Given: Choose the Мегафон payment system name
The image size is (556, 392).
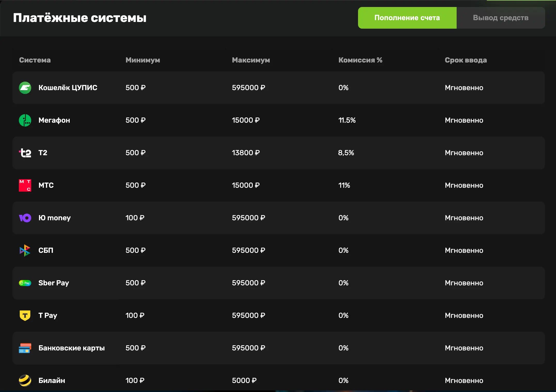Looking at the screenshot, I should [54, 120].
